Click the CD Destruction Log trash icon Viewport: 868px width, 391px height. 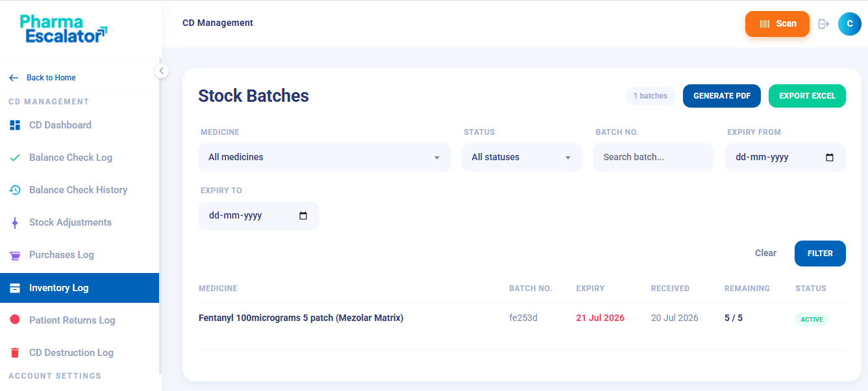(15, 353)
